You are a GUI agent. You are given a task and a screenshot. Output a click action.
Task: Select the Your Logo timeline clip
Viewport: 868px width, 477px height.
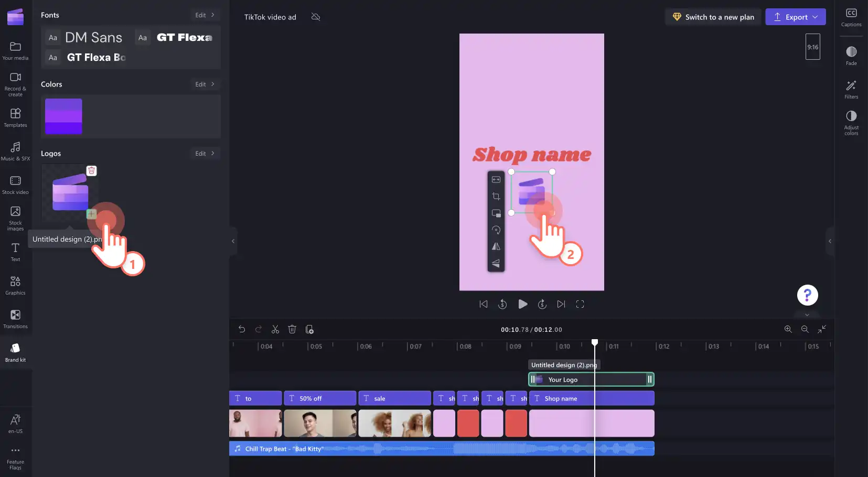(591, 380)
